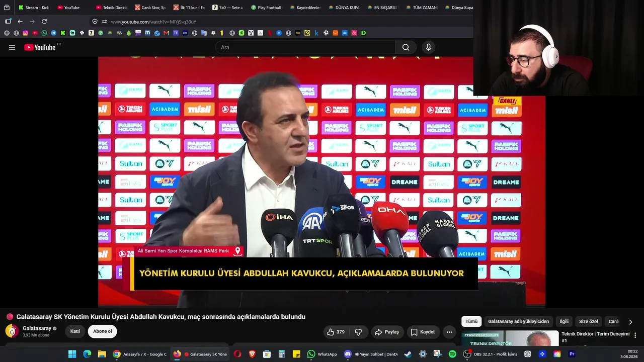Open 'Teknik Direktör | Terim Deneyimi' thumbnail
This screenshot has width=644, height=362.
tap(510, 338)
